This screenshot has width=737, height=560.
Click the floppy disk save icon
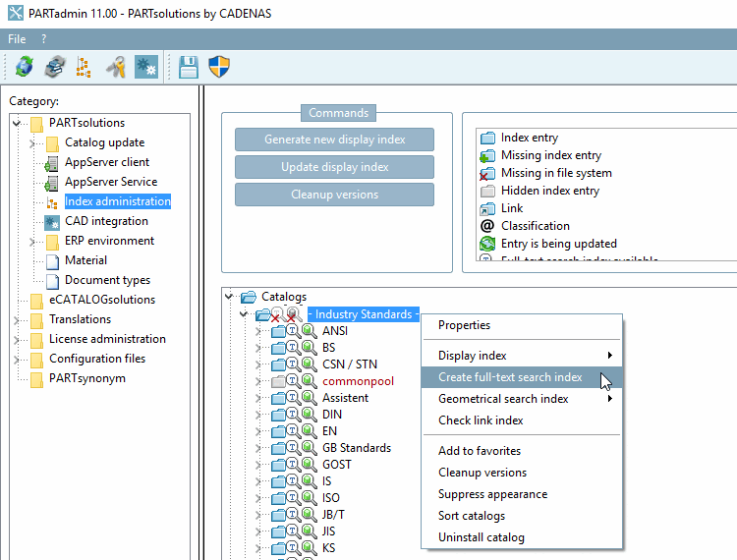pyautogui.click(x=189, y=67)
